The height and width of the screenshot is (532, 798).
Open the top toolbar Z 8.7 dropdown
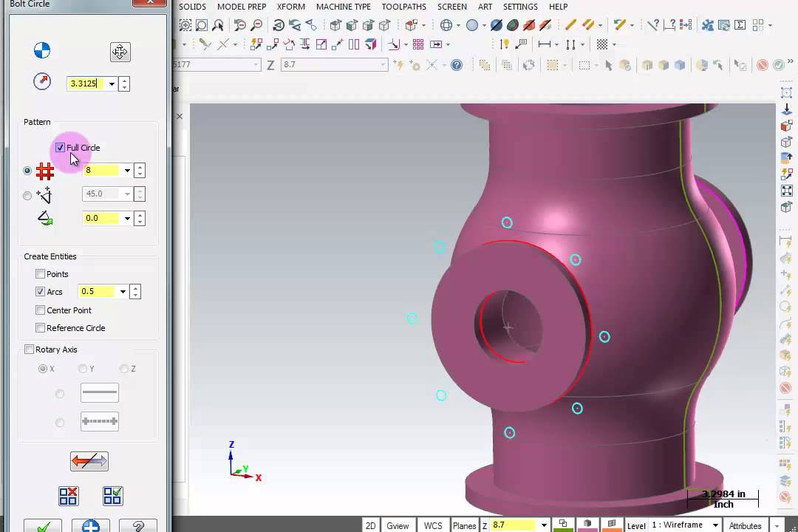coord(383,65)
